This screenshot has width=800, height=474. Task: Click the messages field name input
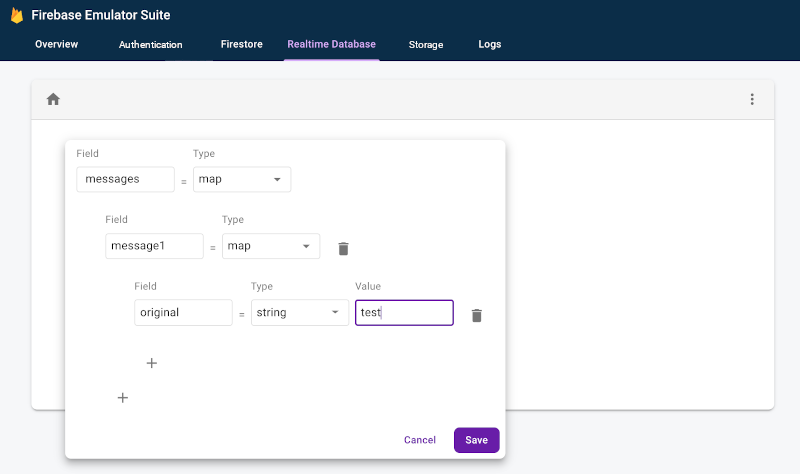tap(126, 179)
